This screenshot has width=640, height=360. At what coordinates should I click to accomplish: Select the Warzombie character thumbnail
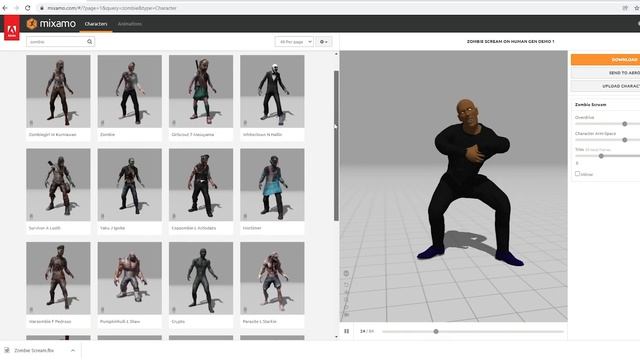pyautogui.click(x=58, y=278)
